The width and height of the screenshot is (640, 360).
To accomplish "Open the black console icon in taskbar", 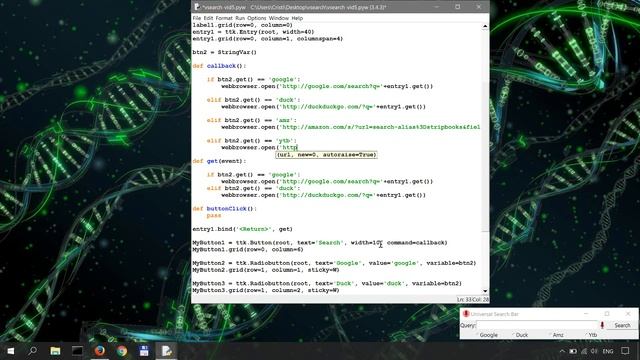I will (77, 351).
